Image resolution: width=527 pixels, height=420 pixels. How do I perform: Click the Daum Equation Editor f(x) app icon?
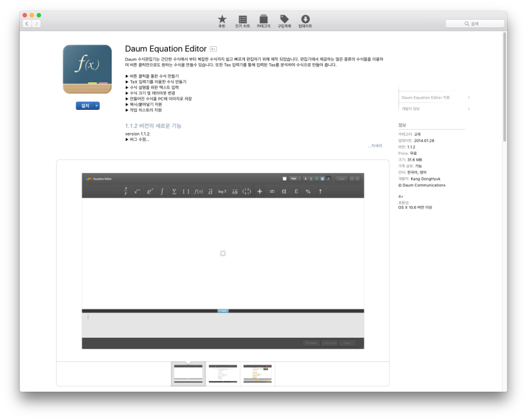pyautogui.click(x=88, y=69)
